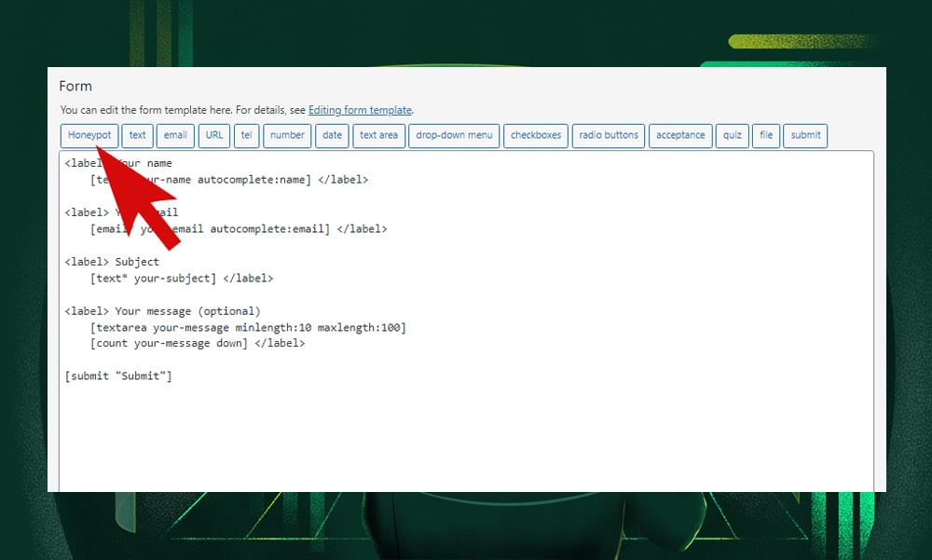
Task: Insert a drop-down menu tag
Action: [454, 135]
